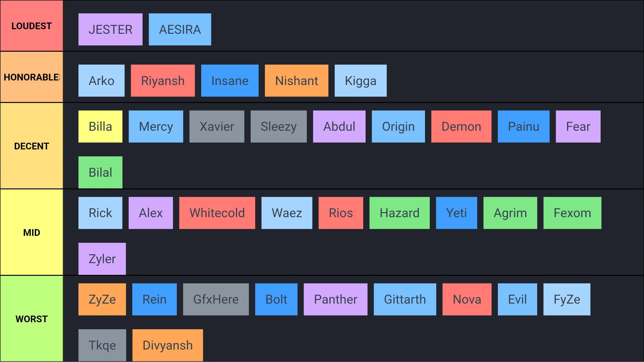Click the Hazard tile
644x362 pixels.
point(399,213)
